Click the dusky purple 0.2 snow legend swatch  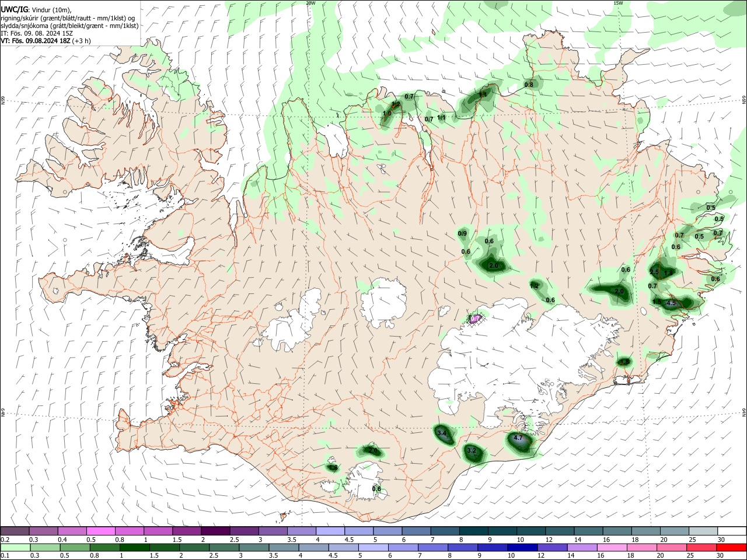15,531
